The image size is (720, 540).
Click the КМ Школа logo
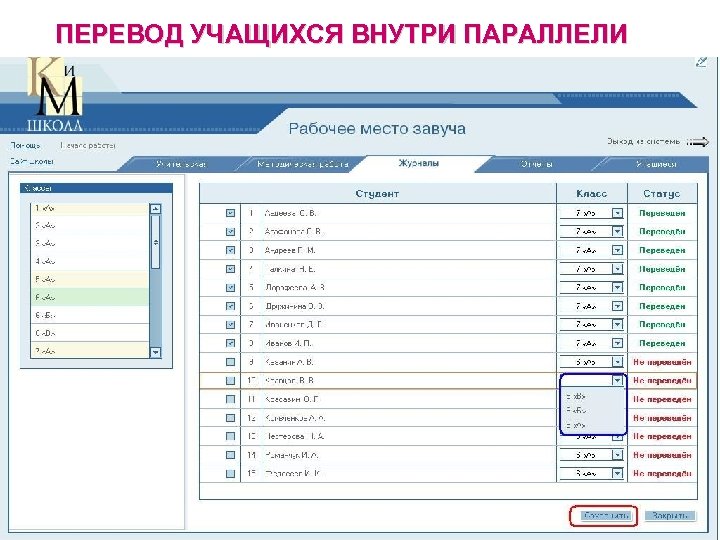click(55, 94)
